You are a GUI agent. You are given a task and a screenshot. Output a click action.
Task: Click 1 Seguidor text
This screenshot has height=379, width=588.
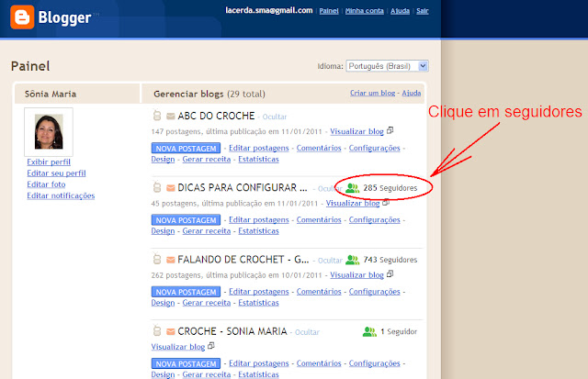tap(399, 331)
